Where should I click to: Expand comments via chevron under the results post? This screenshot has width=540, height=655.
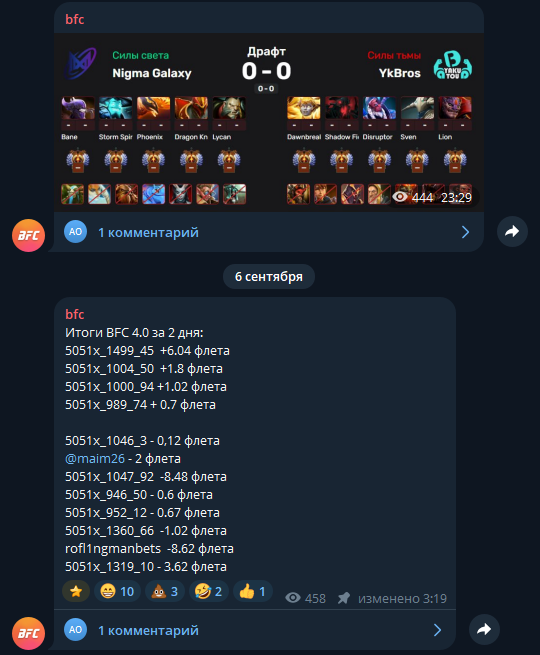click(437, 630)
